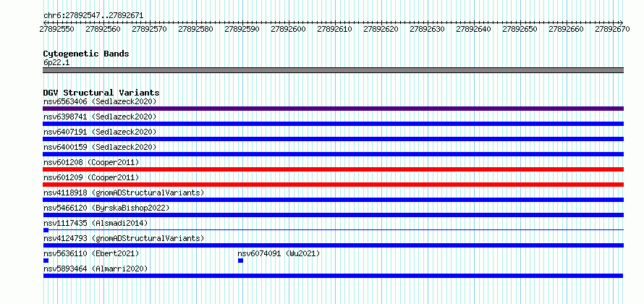Click the gray 6p22.1 cytogenetic band bar
The image size is (644, 304).
[333, 70]
